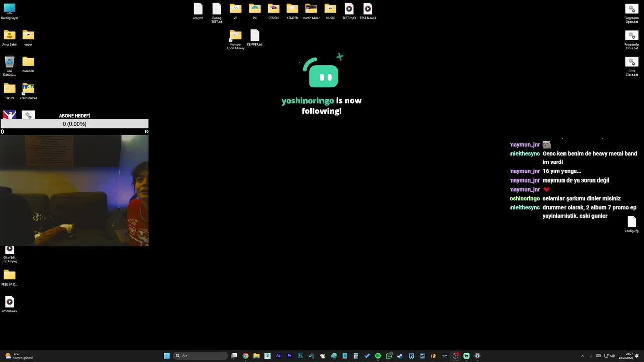The height and width of the screenshot is (362, 644).
Task: Open Premiere Pro from taskbar
Action: pos(289,356)
